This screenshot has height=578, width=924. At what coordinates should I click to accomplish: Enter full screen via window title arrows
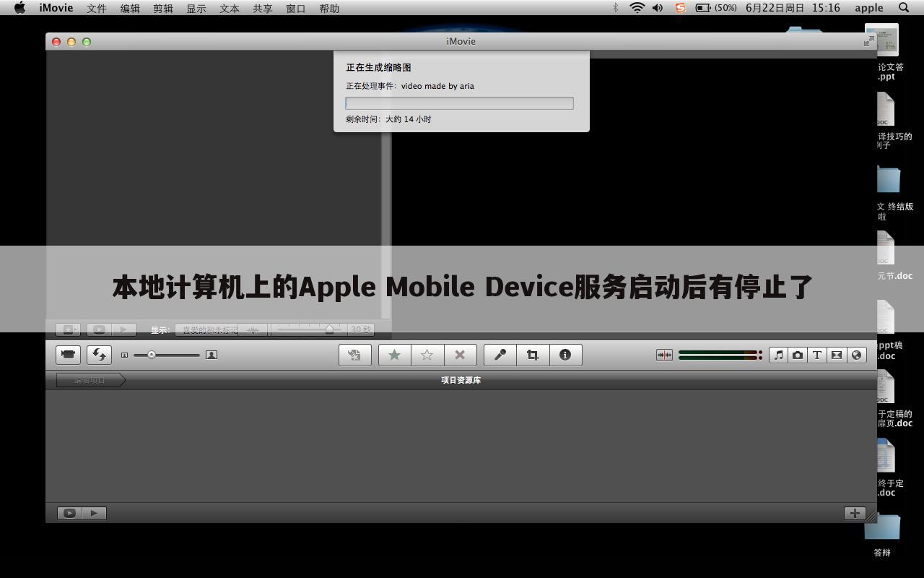point(869,42)
